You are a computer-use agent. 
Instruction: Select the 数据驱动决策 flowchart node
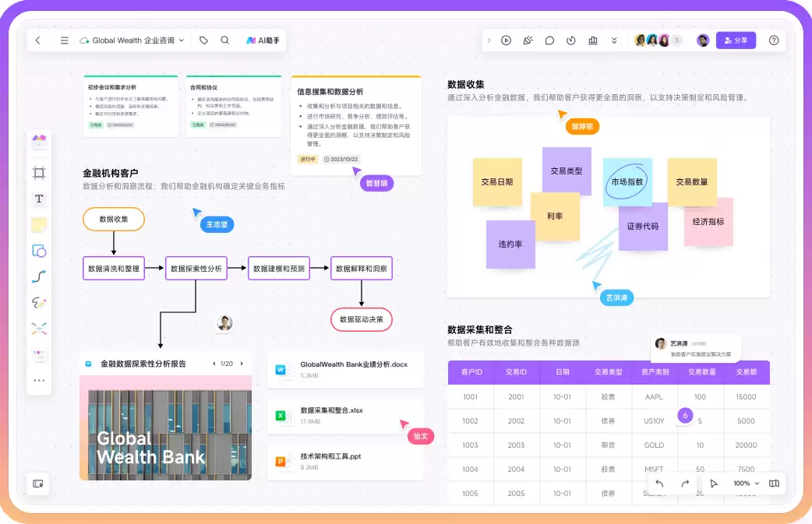tap(362, 319)
